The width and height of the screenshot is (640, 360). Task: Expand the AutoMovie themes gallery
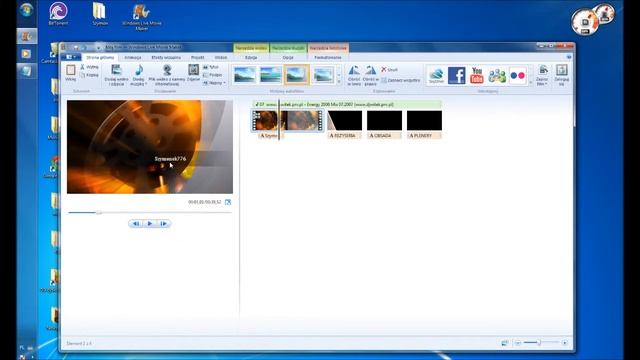coord(339,82)
